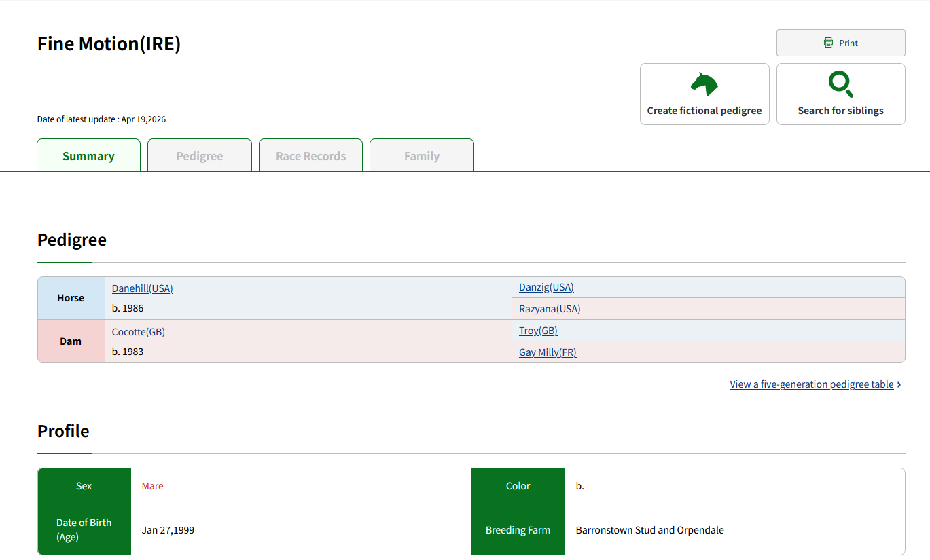Image resolution: width=930 pixels, height=560 pixels.
Task: View a five-generation pedigree table
Action: [812, 384]
